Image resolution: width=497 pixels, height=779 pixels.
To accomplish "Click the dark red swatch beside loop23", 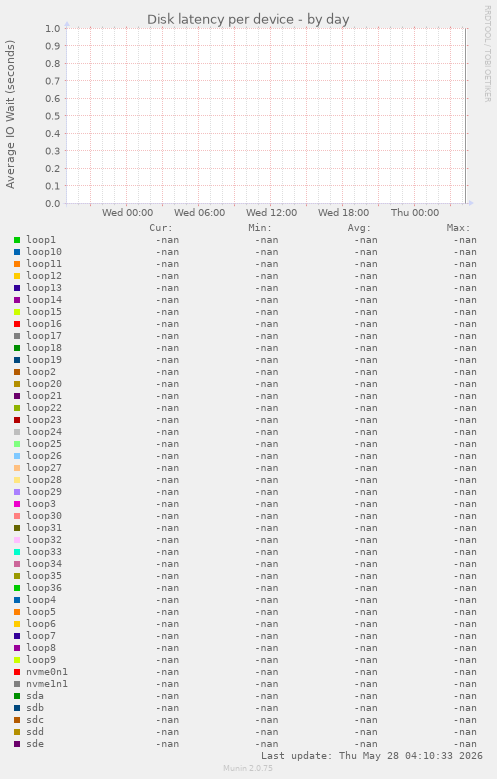I will (17, 420).
